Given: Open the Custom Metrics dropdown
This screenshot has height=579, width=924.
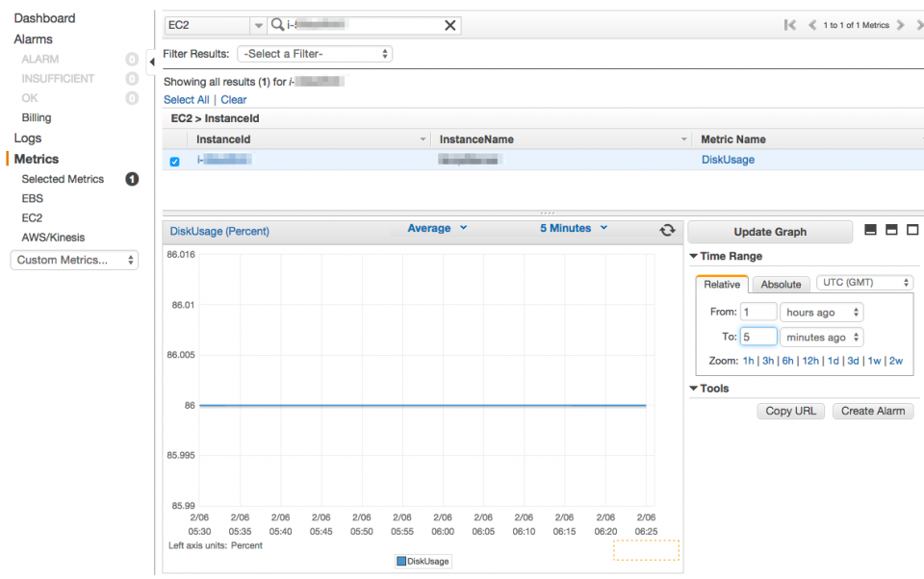Looking at the screenshot, I should tap(74, 260).
